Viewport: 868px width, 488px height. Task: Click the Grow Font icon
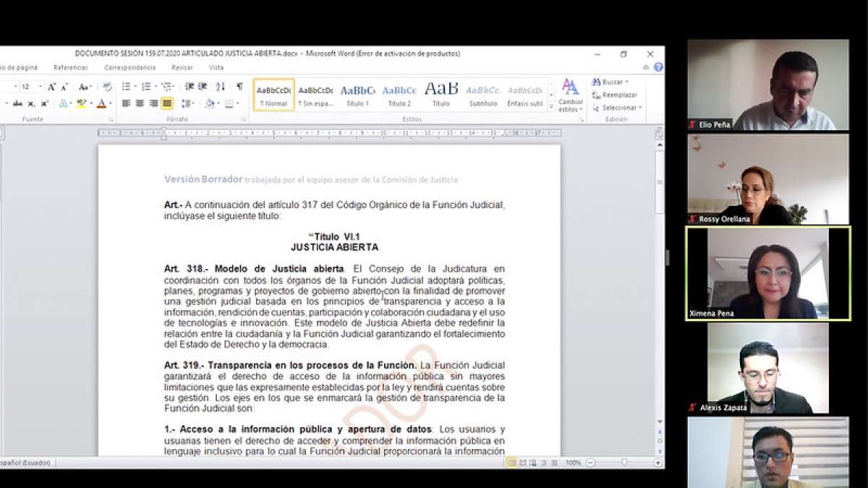click(51, 87)
